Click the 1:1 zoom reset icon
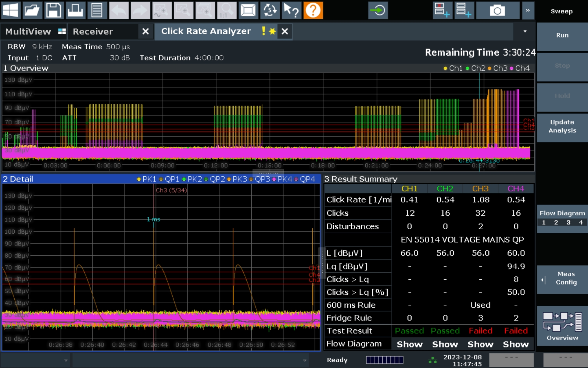 pyautogui.click(x=226, y=10)
